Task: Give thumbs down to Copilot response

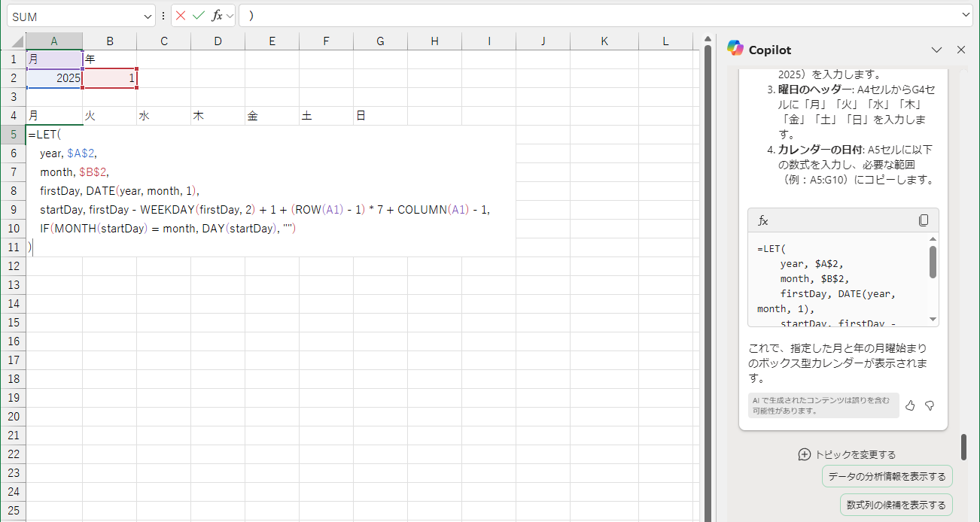Action: (930, 405)
